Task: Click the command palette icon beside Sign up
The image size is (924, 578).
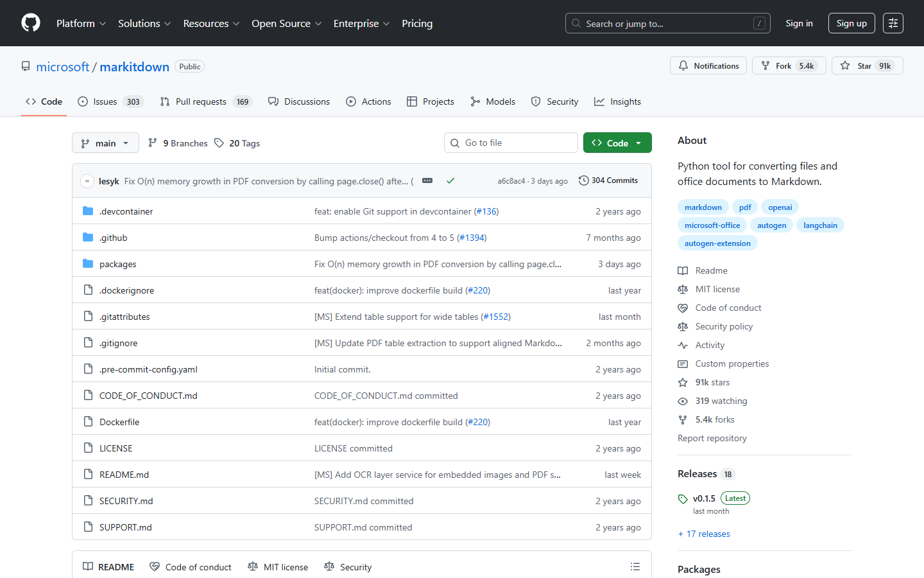Action: pos(893,23)
